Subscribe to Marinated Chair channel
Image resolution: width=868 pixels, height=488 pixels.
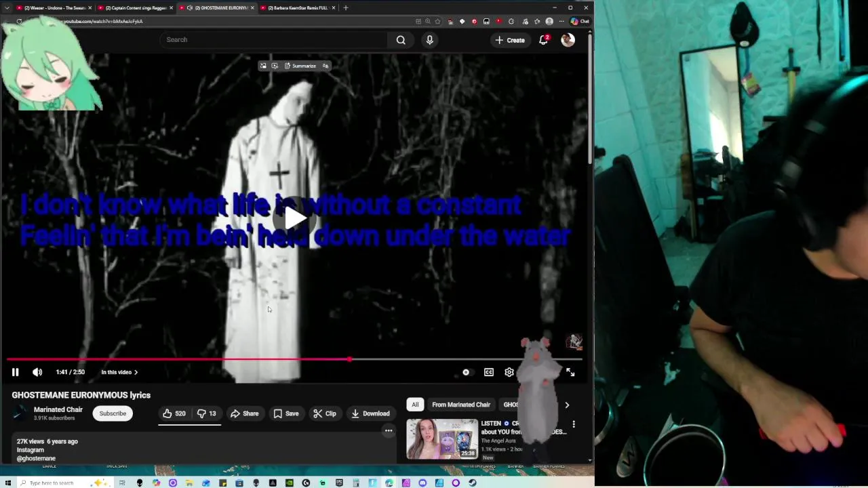pyautogui.click(x=113, y=413)
